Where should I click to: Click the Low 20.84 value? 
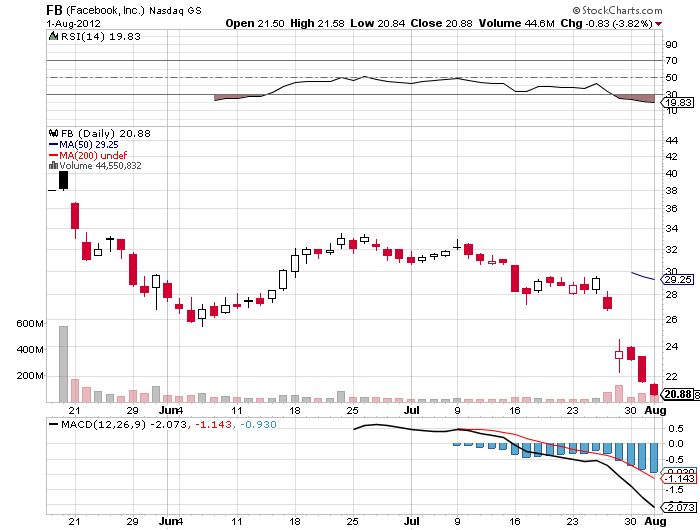pyautogui.click(x=378, y=23)
